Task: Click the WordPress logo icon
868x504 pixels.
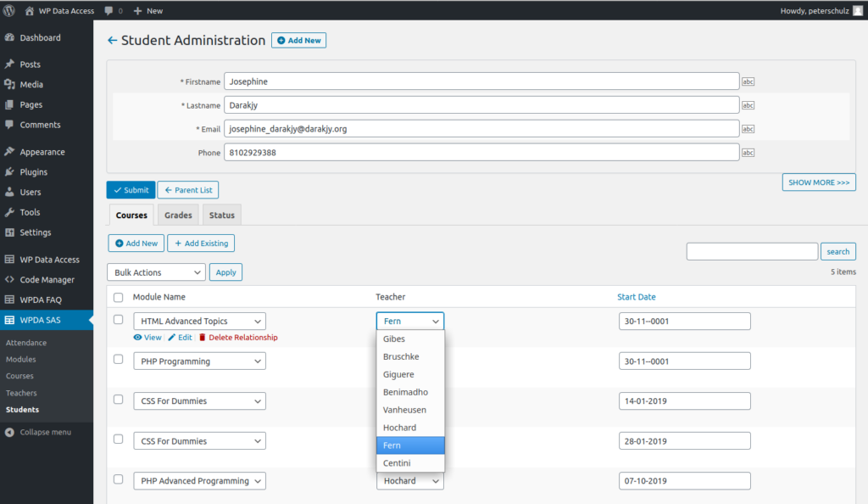Action: 8,10
